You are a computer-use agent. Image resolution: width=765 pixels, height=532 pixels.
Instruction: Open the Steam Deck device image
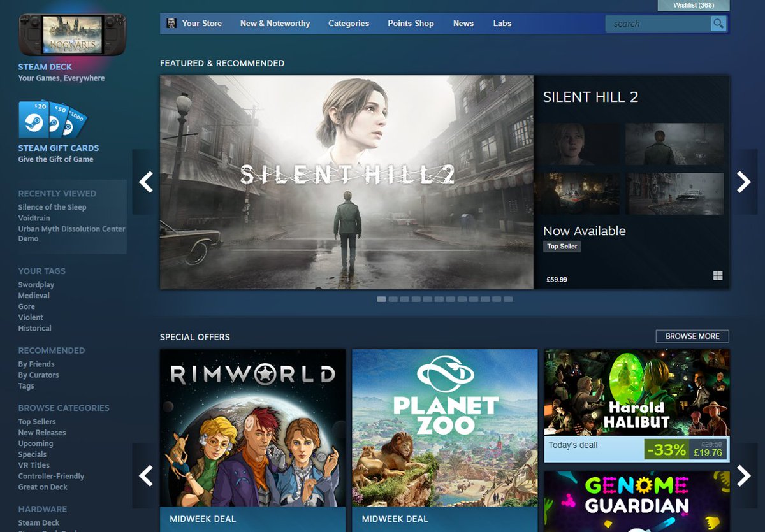coord(72,35)
